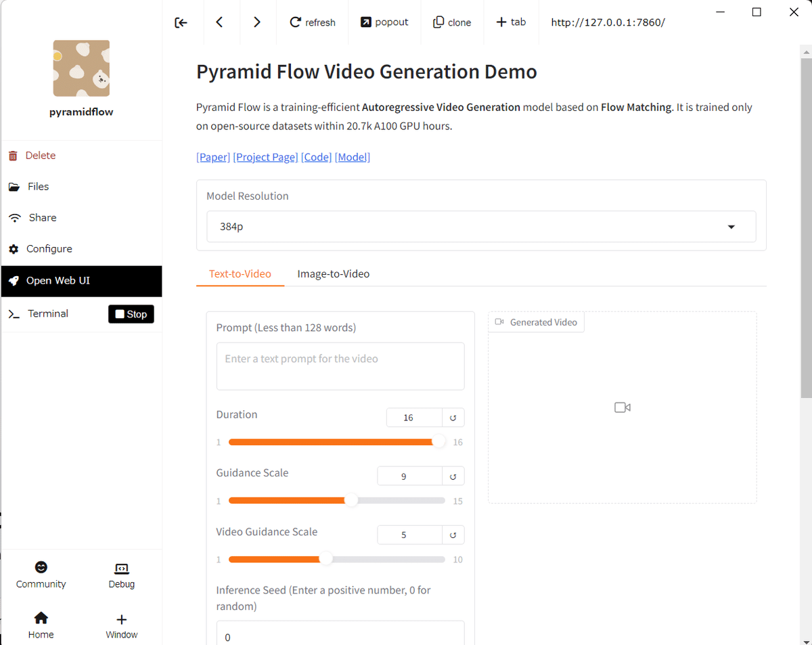This screenshot has width=812, height=645.
Task: Refresh the web UI page
Action: (313, 22)
